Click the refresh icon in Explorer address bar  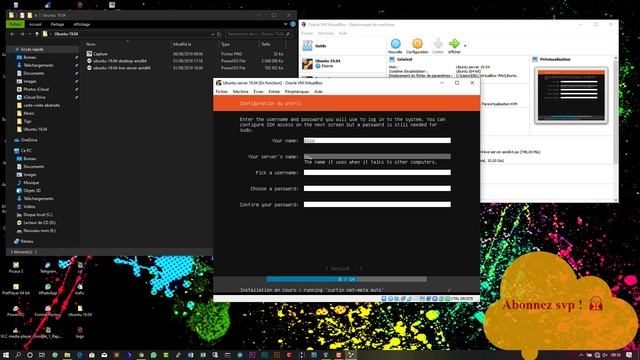click(x=219, y=34)
